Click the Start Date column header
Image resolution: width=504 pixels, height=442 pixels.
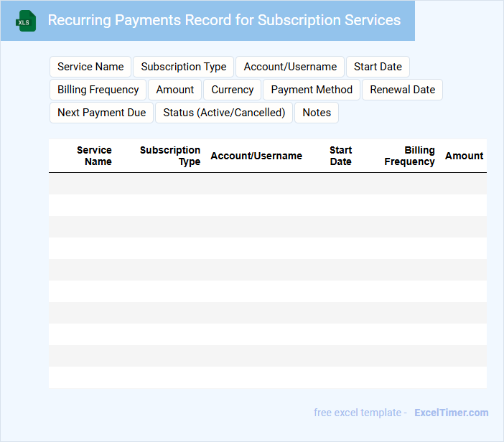click(340, 156)
